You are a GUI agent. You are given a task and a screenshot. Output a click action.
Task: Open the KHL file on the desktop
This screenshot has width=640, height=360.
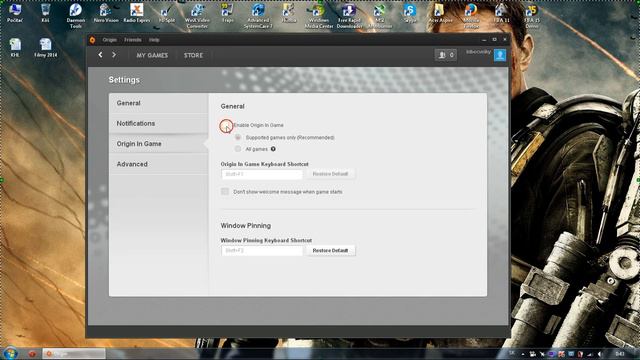point(15,48)
